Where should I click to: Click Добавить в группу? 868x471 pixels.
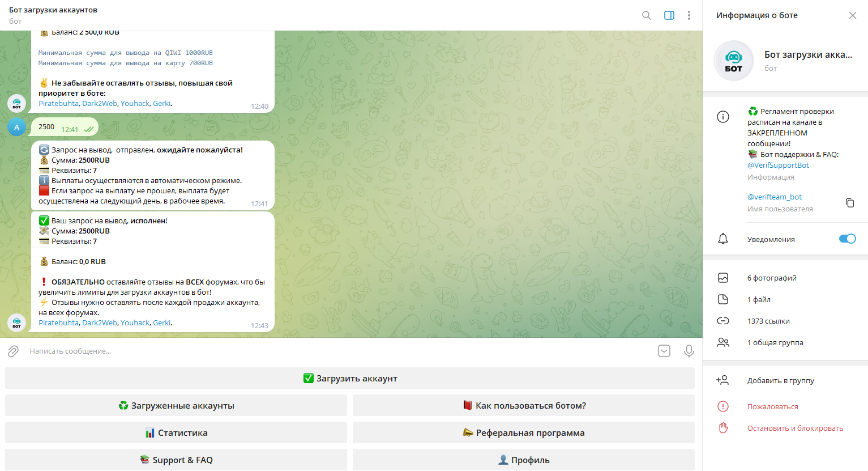(780, 381)
